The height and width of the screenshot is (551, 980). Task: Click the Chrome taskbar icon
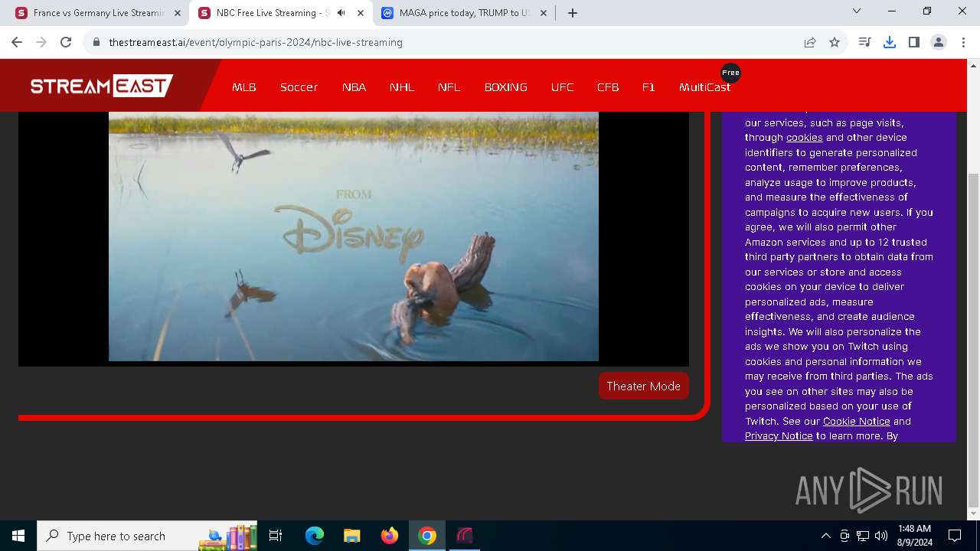coord(427,536)
